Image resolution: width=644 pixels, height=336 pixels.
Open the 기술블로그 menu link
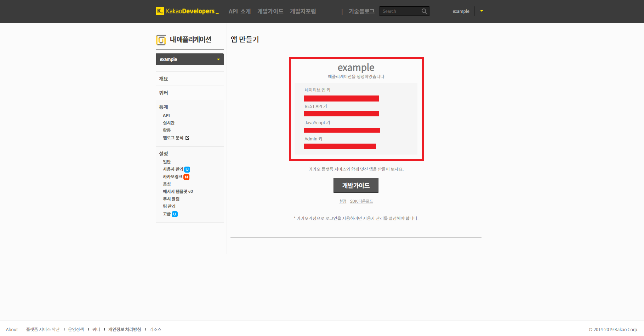tap(361, 11)
